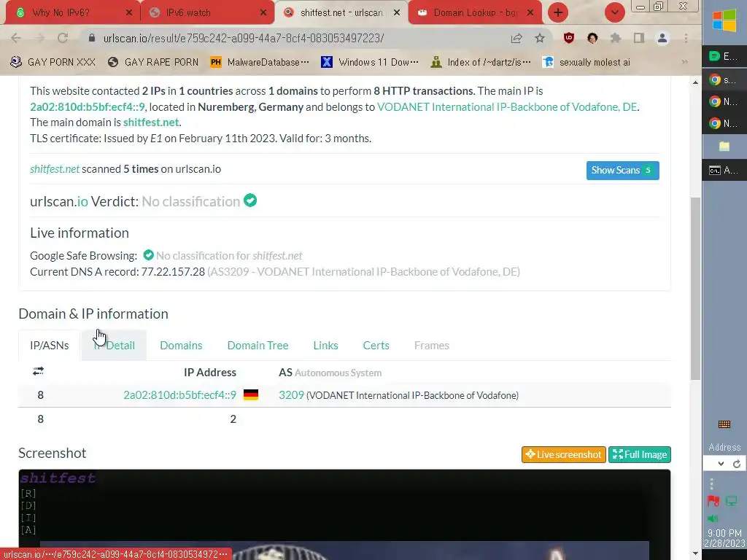Screen dimensions: 747x560
Task: Click the German flag icon
Action: [x=251, y=394]
